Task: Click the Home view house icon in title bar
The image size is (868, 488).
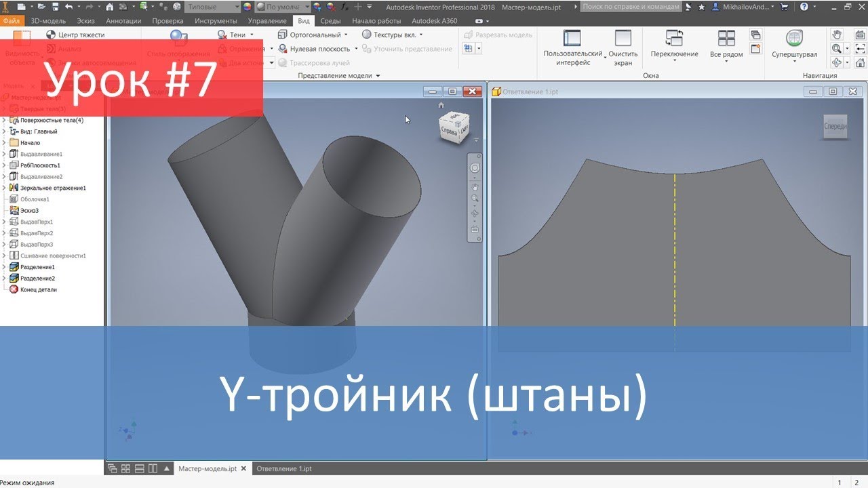Action: coord(109,6)
